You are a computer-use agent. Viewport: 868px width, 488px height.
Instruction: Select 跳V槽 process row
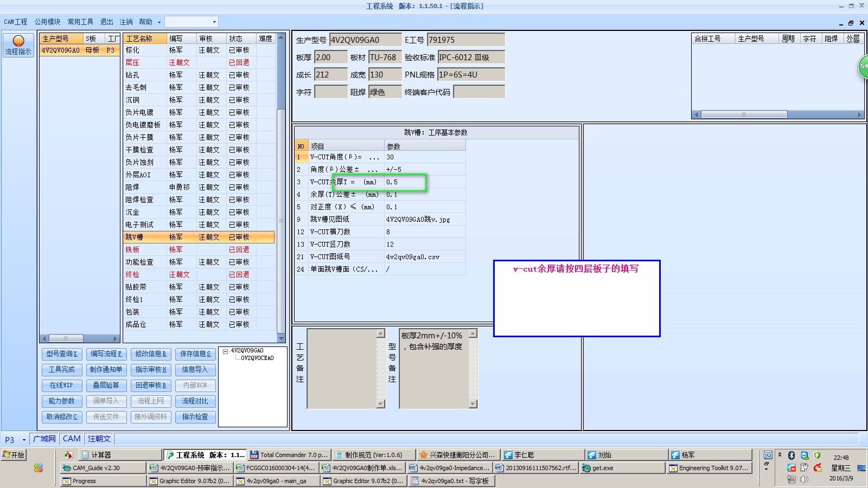pos(199,237)
